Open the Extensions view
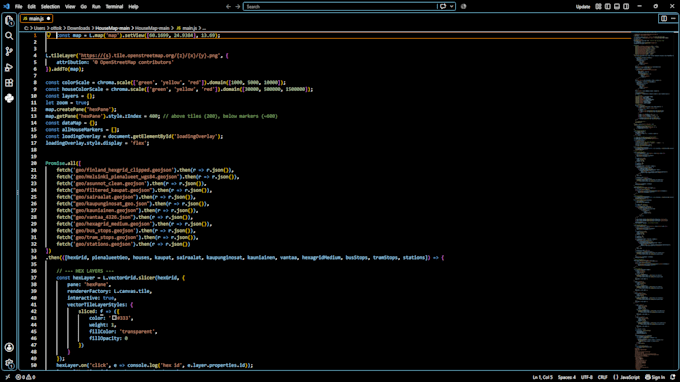Screen dimensions: 680x382 tap(9, 83)
